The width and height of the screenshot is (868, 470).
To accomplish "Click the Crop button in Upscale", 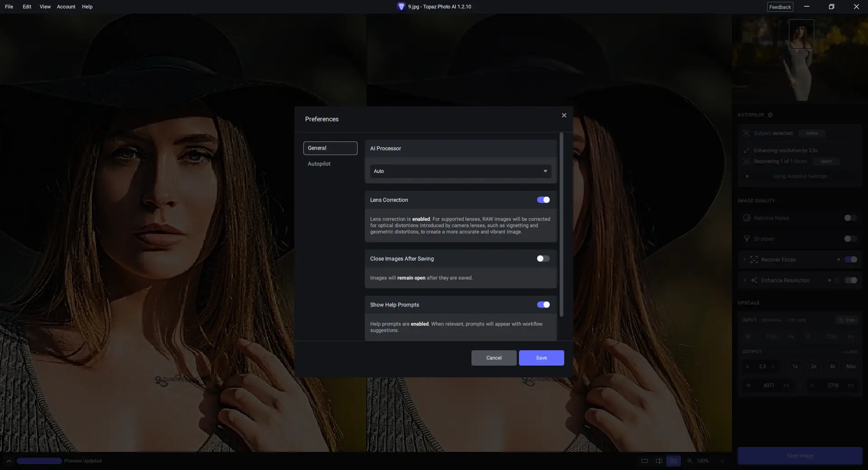I will click(847, 320).
